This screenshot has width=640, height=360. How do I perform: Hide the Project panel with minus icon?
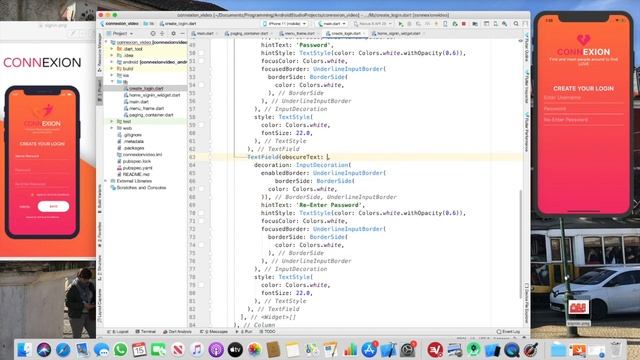click(x=182, y=33)
